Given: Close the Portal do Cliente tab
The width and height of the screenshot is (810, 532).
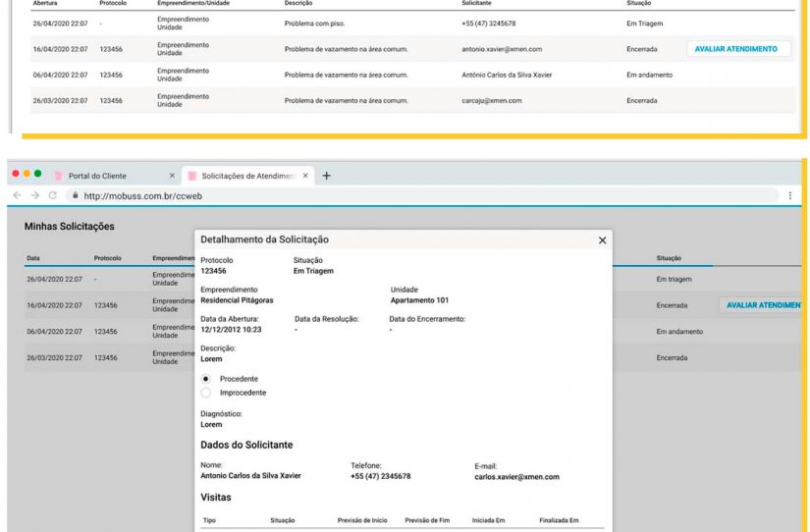Looking at the screenshot, I should [x=172, y=176].
